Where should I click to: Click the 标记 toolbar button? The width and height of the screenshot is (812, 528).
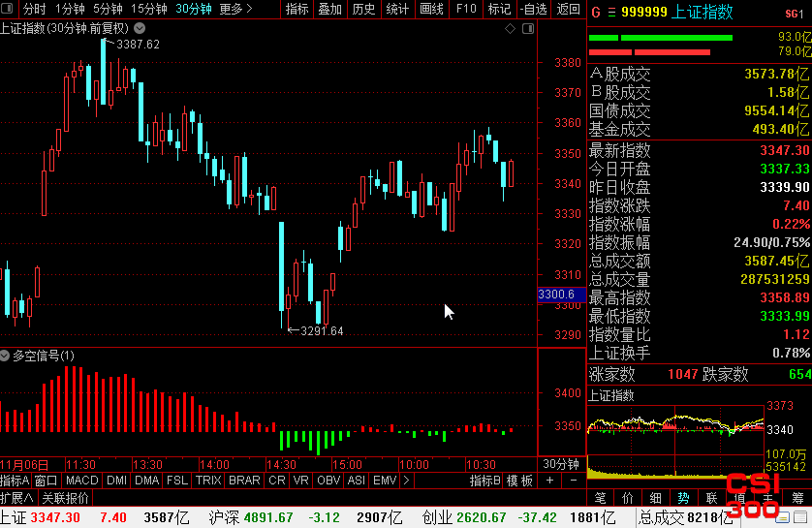[x=499, y=9]
